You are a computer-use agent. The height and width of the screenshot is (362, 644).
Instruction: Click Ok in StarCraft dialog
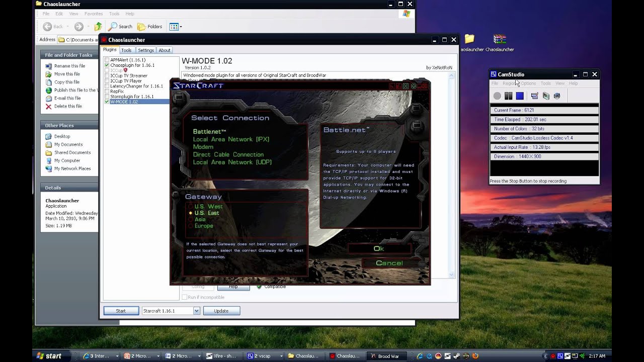(x=379, y=248)
